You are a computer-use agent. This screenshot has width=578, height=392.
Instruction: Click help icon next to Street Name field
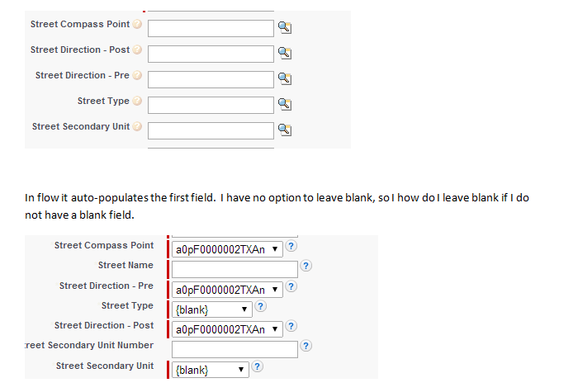click(x=306, y=266)
